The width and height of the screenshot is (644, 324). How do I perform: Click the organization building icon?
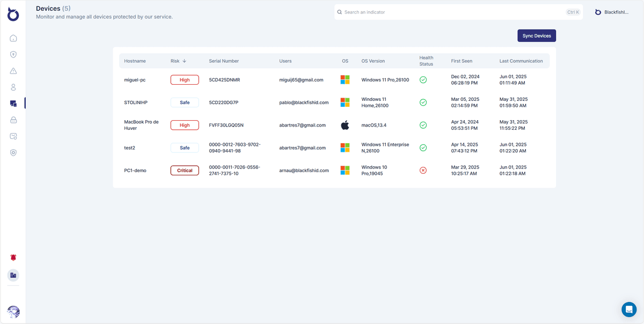13,275
